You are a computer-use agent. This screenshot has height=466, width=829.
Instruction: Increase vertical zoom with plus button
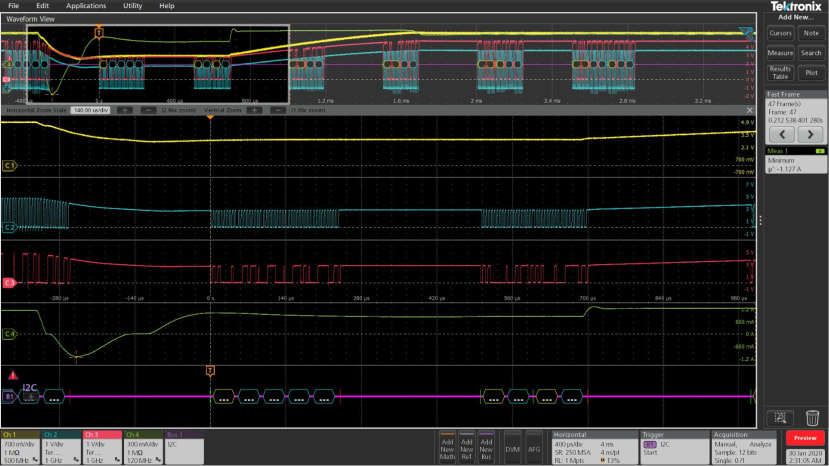254,110
